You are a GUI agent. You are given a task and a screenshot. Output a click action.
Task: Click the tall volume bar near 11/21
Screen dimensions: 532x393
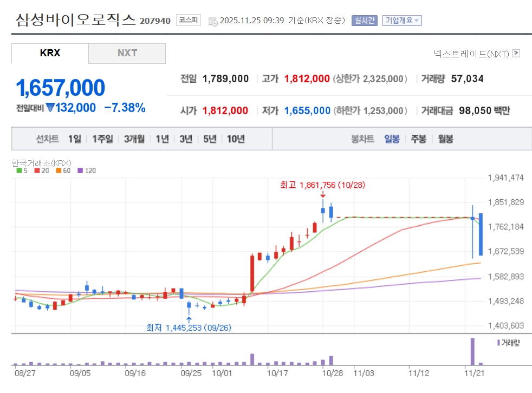tap(472, 351)
